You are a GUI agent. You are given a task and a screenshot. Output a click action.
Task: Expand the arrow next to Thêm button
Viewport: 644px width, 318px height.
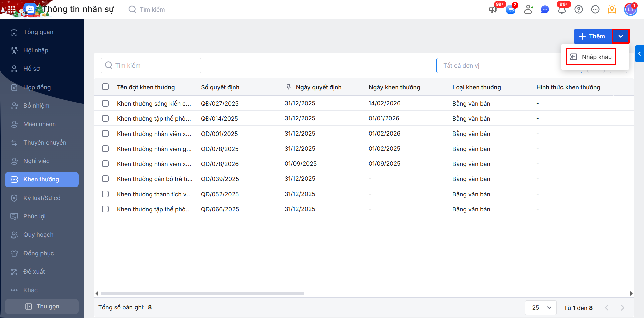(x=621, y=36)
